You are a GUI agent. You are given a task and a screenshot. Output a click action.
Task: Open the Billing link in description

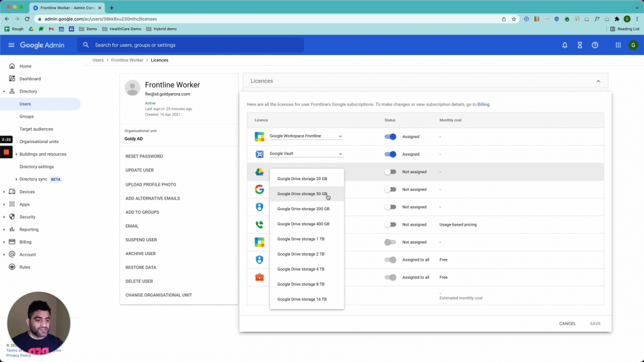pyautogui.click(x=483, y=104)
